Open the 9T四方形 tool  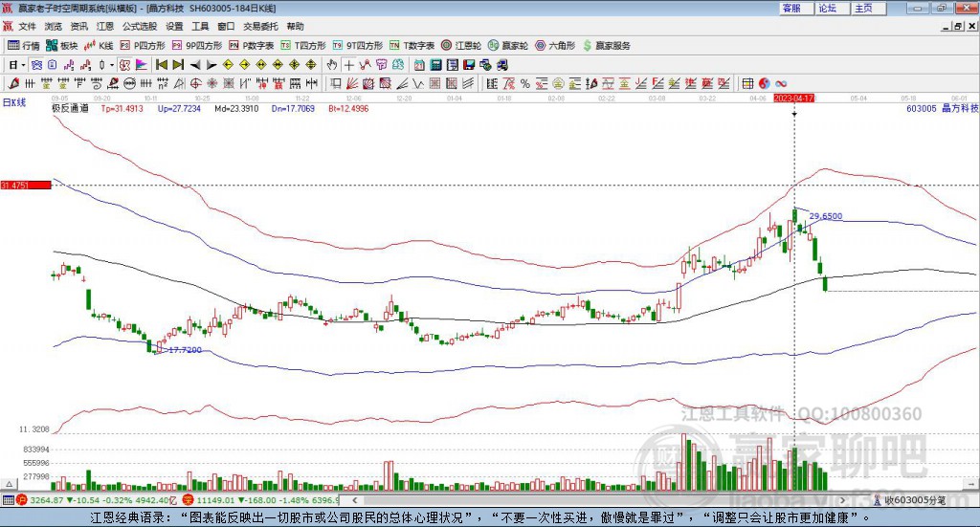click(358, 46)
